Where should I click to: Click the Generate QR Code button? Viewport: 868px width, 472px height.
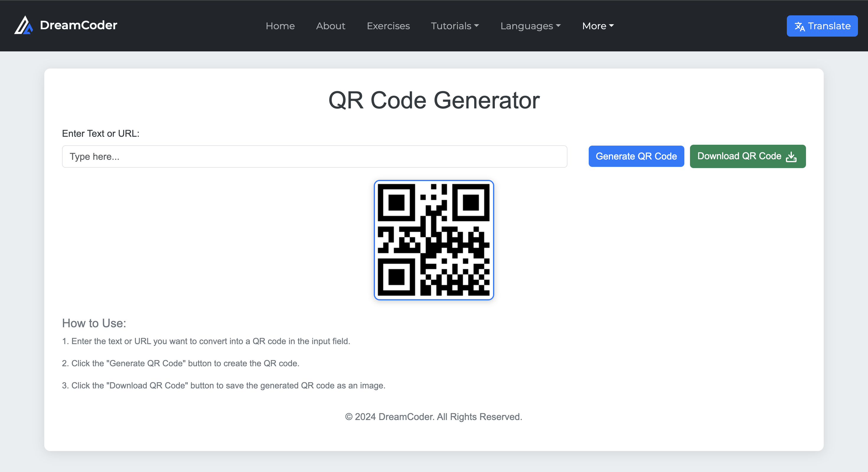point(636,156)
